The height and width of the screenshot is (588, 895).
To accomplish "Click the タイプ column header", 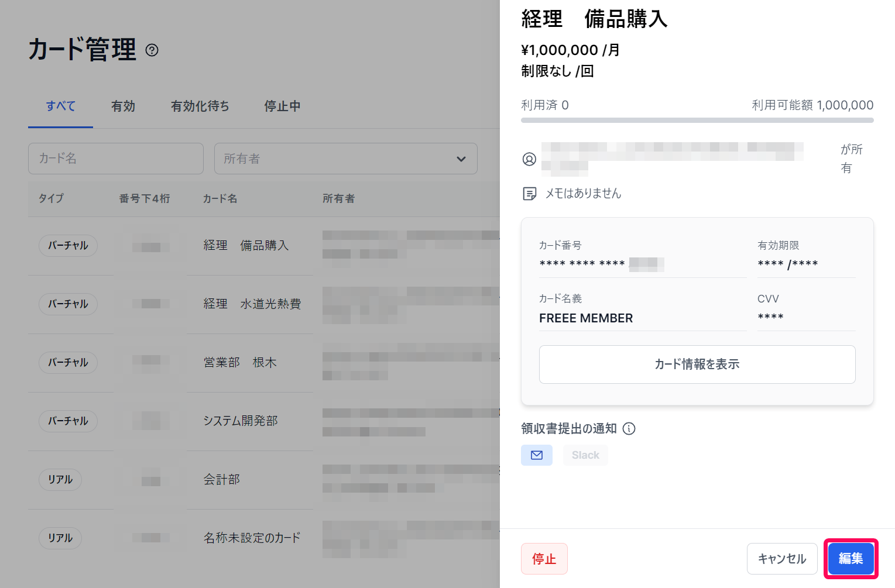I will pos(51,199).
